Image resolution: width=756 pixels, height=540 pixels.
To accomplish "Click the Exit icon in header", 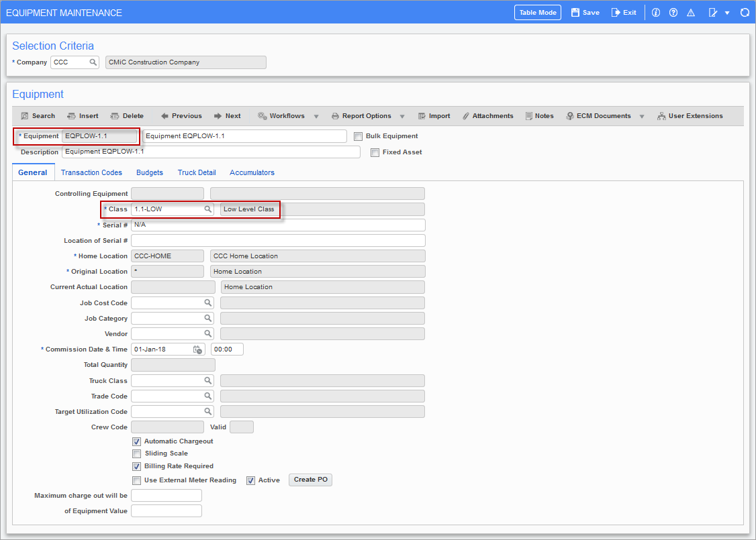I will (x=616, y=13).
